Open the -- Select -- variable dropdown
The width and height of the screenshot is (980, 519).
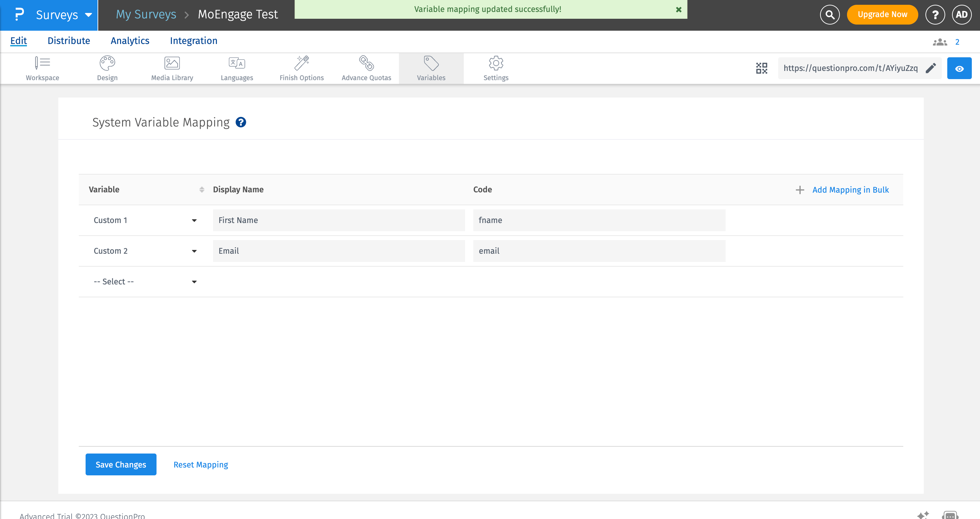point(145,282)
